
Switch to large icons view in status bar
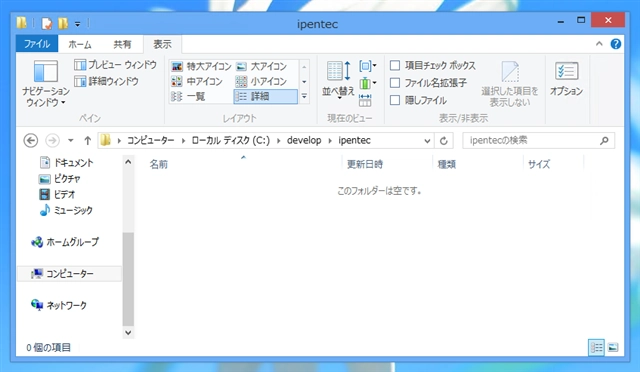613,347
